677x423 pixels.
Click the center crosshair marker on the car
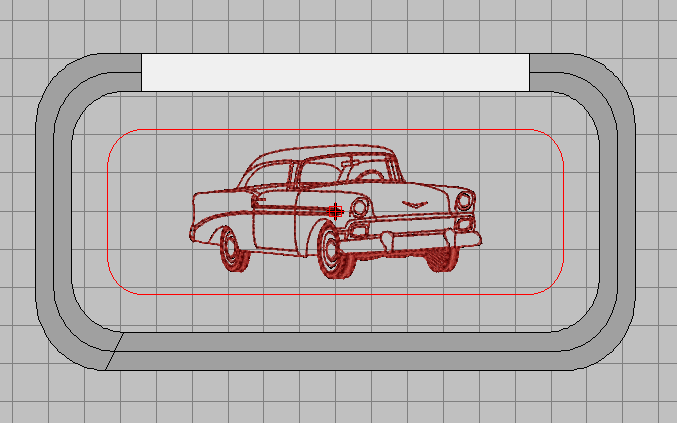tap(337, 211)
